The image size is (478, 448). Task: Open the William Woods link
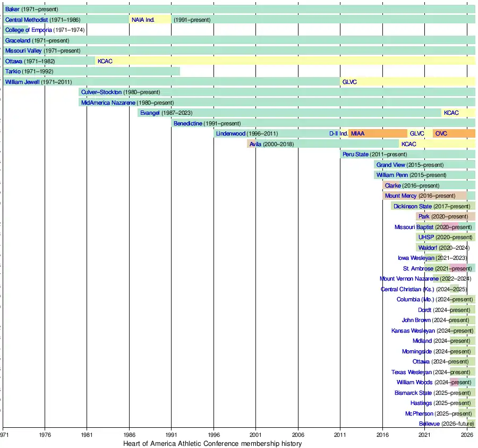click(x=415, y=383)
